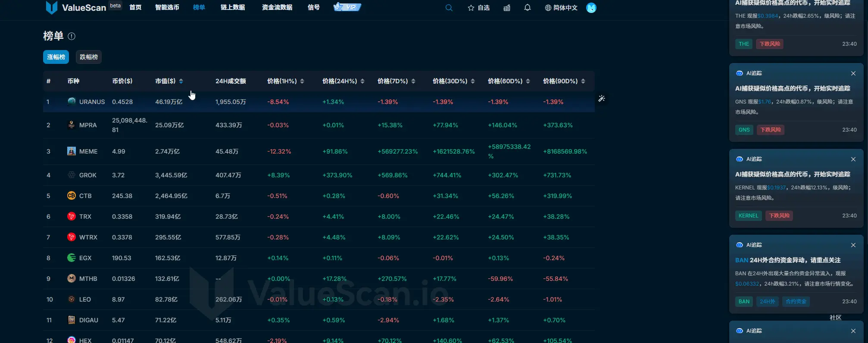Click the URANUS coin icon

pos(72,101)
